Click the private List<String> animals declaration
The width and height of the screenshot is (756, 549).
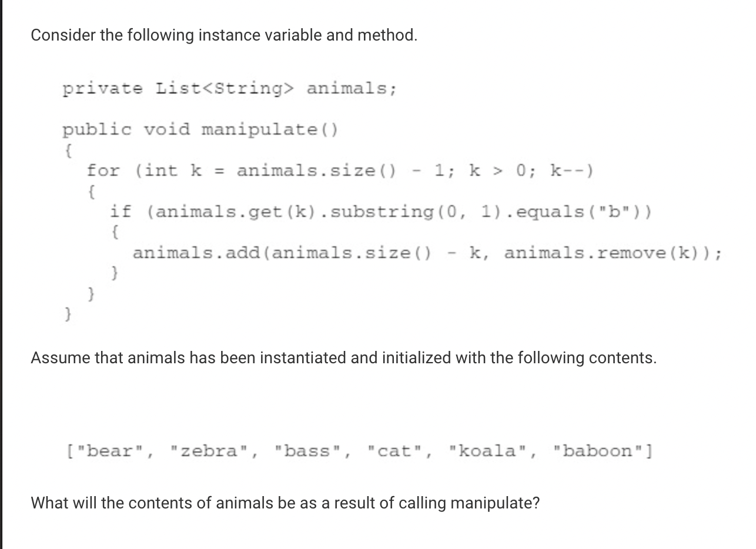click(230, 89)
